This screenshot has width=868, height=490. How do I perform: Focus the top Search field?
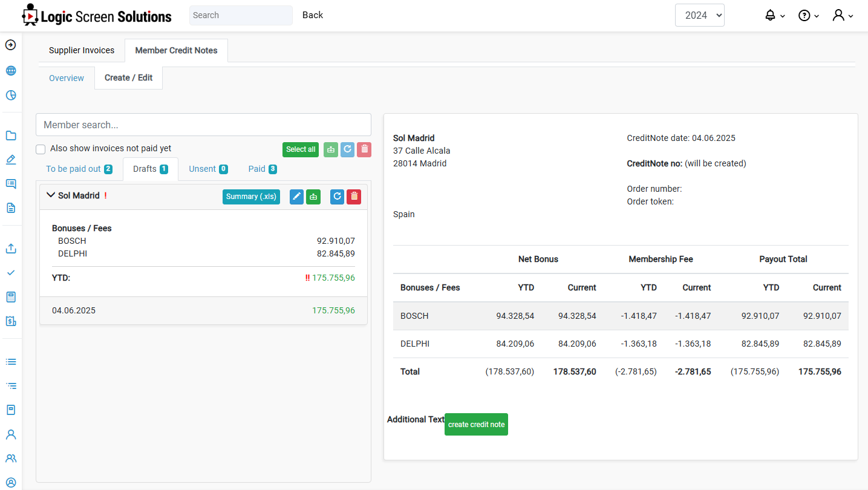coord(241,15)
